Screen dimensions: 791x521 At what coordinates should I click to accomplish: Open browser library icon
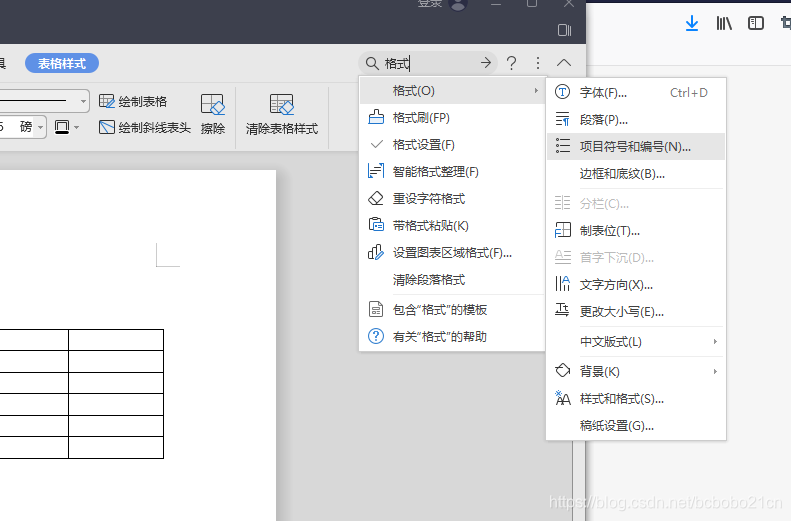[724, 23]
